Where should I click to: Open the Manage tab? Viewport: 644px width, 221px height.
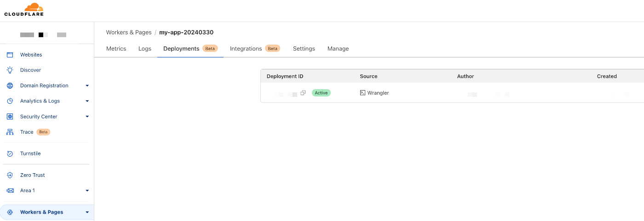tap(338, 49)
